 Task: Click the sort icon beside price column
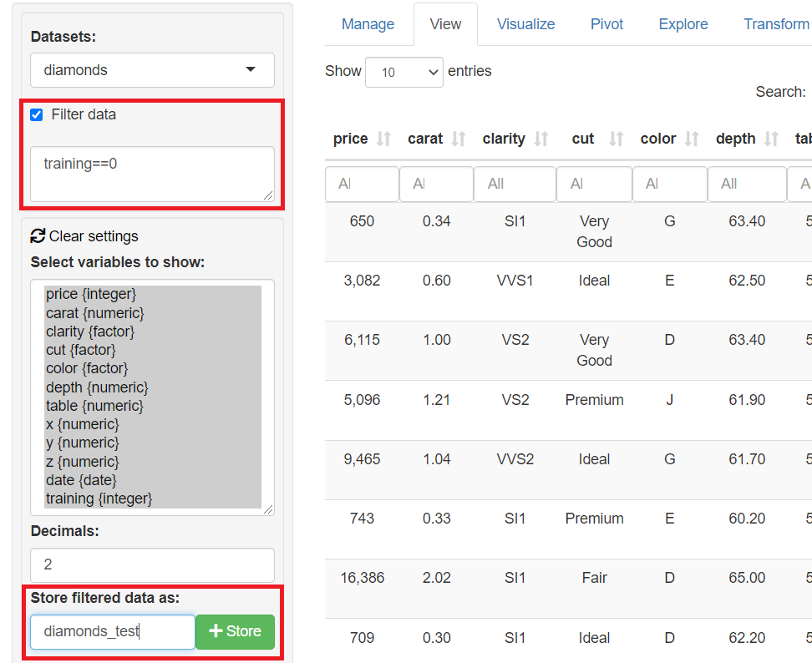click(383, 139)
